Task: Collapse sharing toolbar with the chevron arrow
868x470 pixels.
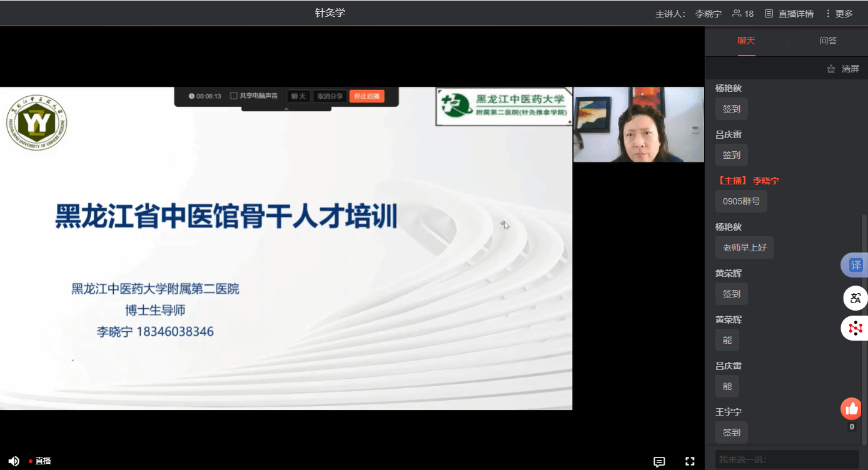Action: click(x=286, y=109)
